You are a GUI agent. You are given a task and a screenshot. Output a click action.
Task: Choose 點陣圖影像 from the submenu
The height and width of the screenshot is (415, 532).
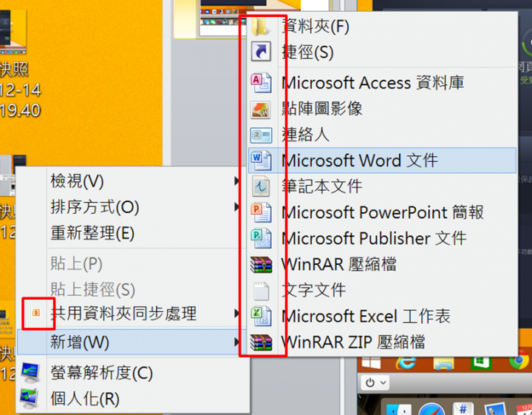coord(383,109)
